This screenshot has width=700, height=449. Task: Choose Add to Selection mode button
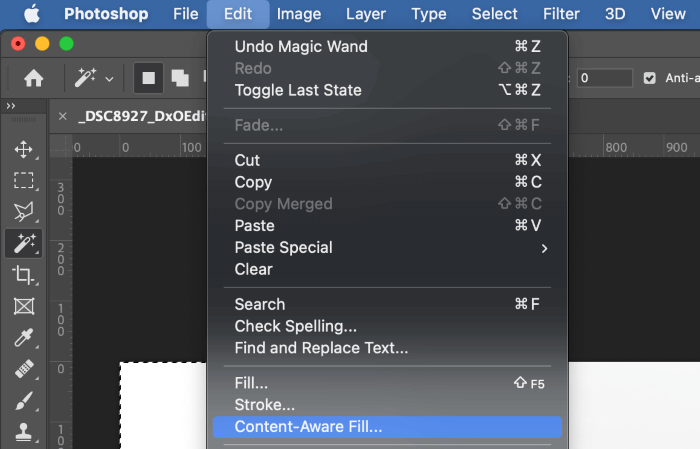(180, 77)
